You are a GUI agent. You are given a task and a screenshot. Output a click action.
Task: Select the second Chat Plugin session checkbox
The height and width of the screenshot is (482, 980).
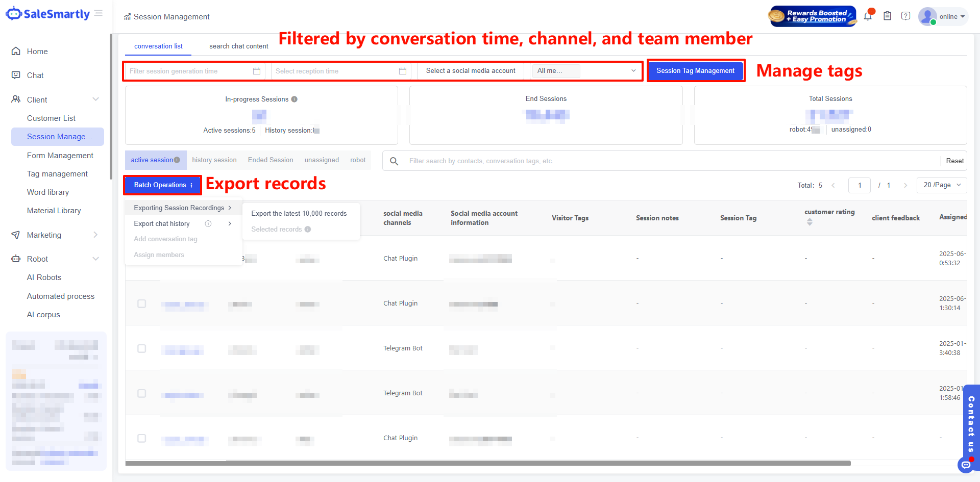141,303
